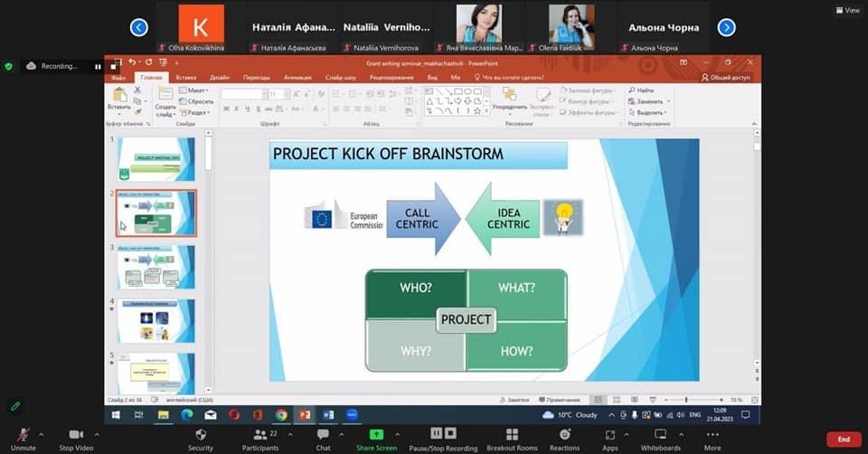The width and height of the screenshot is (868, 454).
Task: Select slide 3 thumbnail in slide panel
Action: (156, 266)
